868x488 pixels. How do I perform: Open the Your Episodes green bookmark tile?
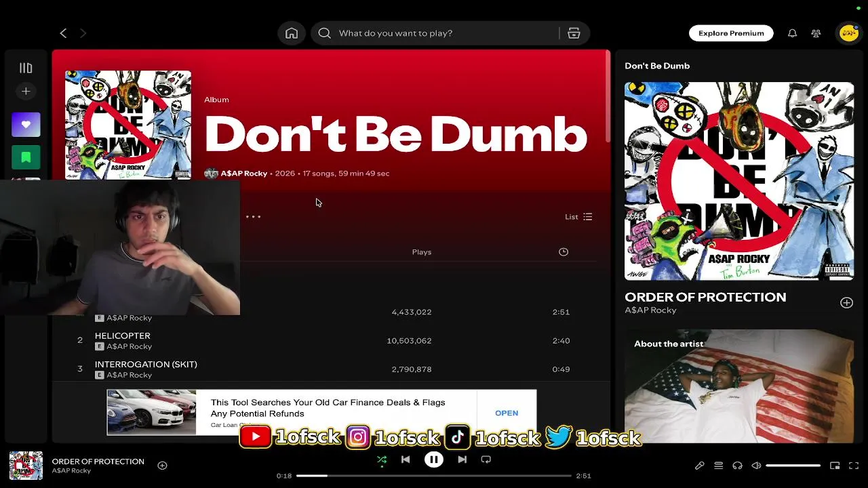(26, 157)
